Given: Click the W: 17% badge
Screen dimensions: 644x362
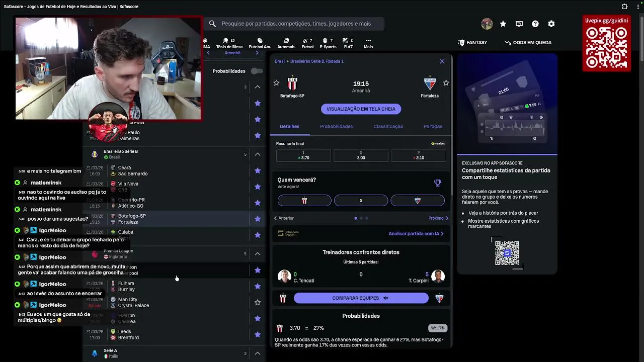Looking at the screenshot, I should tap(438, 328).
